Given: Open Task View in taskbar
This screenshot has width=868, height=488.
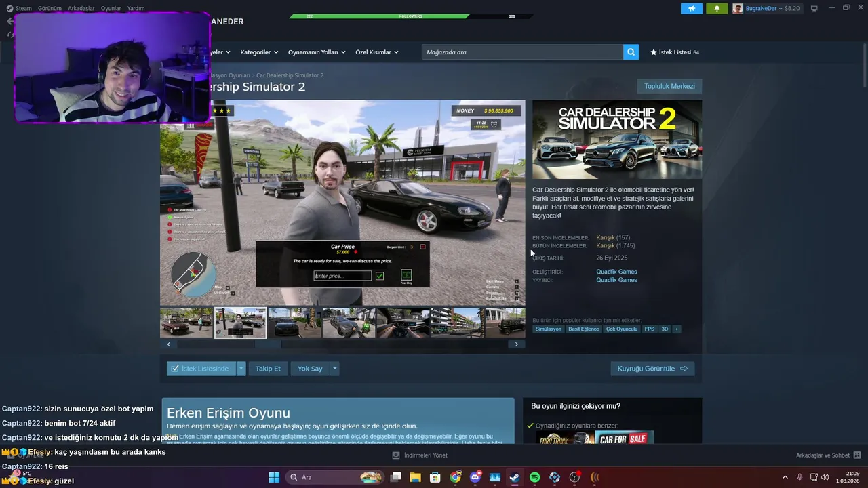Looking at the screenshot, I should [395, 477].
